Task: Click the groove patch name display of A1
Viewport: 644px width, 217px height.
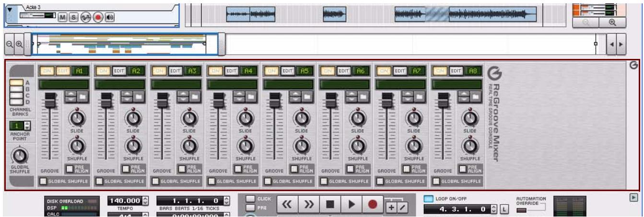Action: 64,84
